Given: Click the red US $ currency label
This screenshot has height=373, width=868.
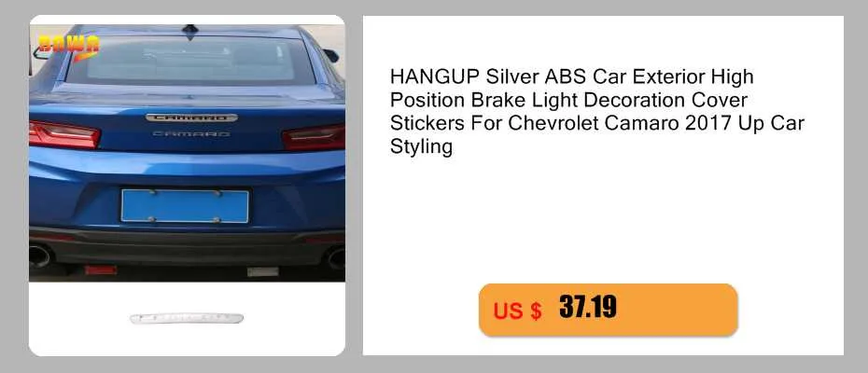Looking at the screenshot, I should (517, 311).
